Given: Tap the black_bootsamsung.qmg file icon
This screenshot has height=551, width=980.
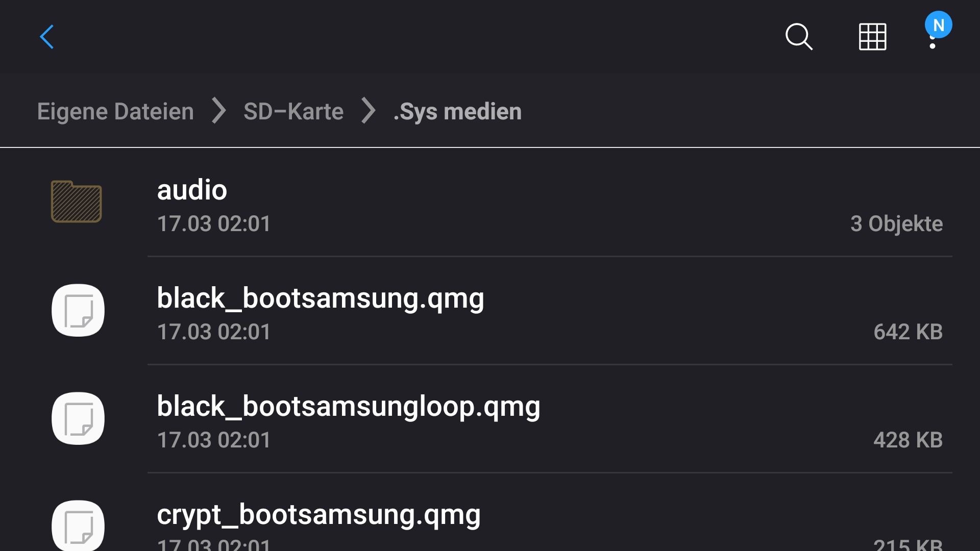Looking at the screenshot, I should [x=78, y=310].
